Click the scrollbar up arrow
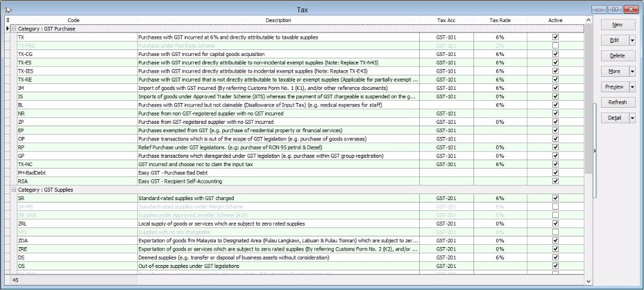This screenshot has width=644, height=290. pos(588,20)
